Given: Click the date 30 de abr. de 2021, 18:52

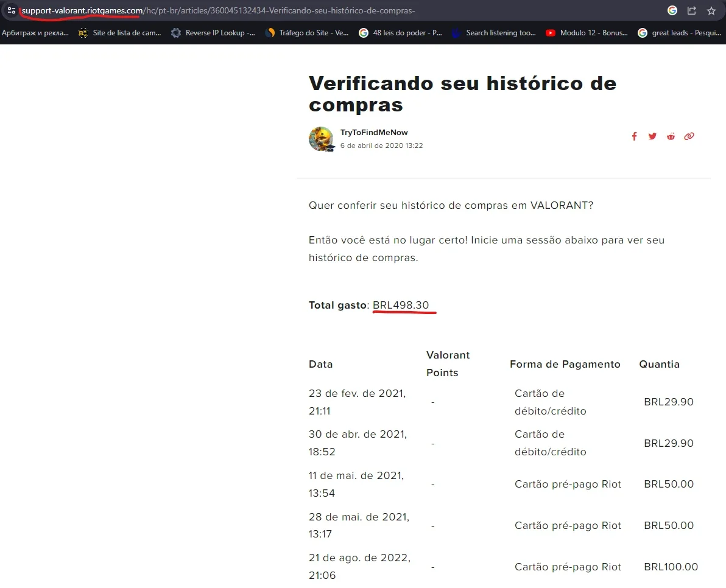Looking at the screenshot, I should point(358,443).
